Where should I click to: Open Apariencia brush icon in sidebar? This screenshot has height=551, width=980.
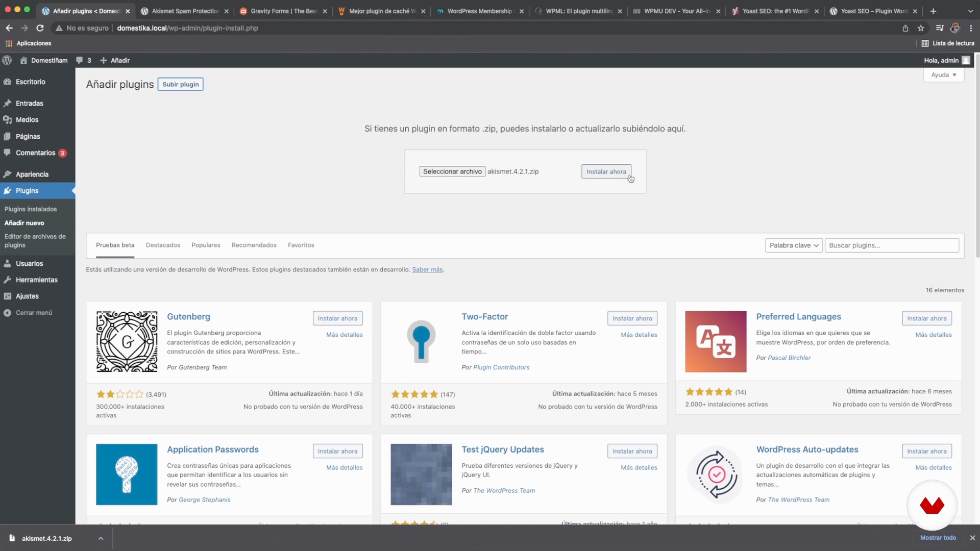click(7, 174)
